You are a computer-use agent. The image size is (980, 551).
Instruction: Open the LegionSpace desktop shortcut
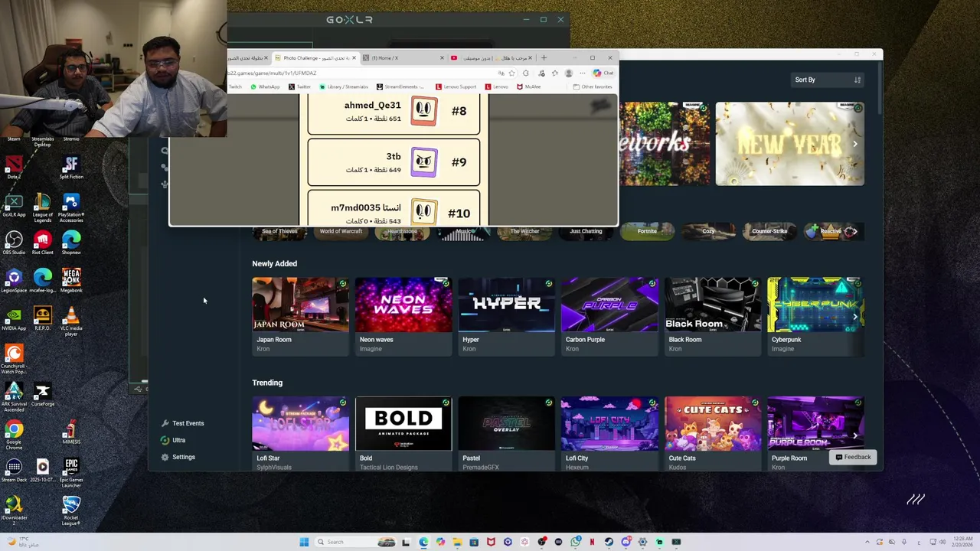[x=14, y=280]
